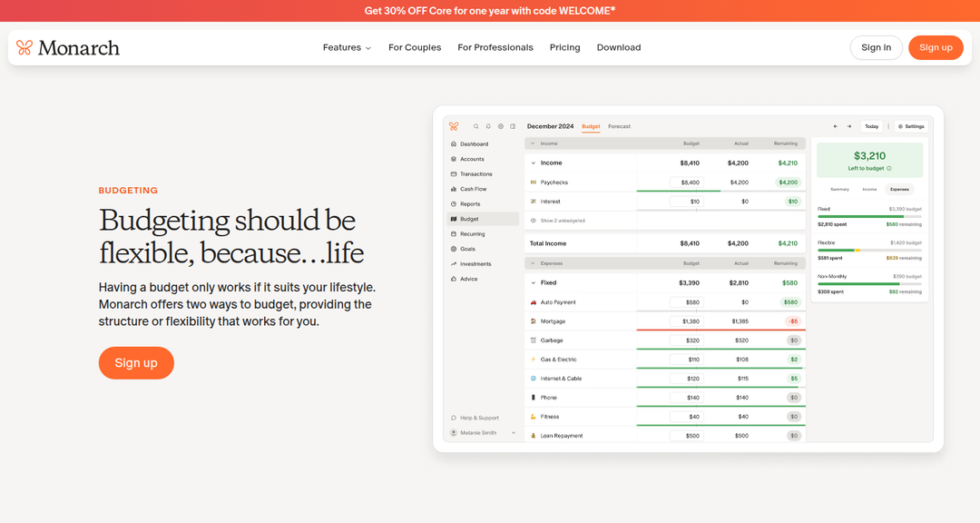Click the info icon beside Left to budget
Viewport: 980px width, 523px height.
click(889, 168)
